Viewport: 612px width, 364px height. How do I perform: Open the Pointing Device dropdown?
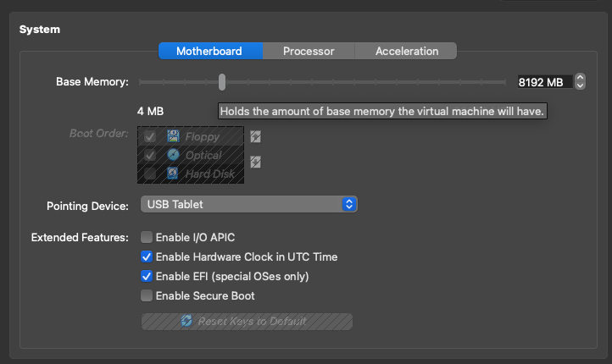tap(248, 204)
